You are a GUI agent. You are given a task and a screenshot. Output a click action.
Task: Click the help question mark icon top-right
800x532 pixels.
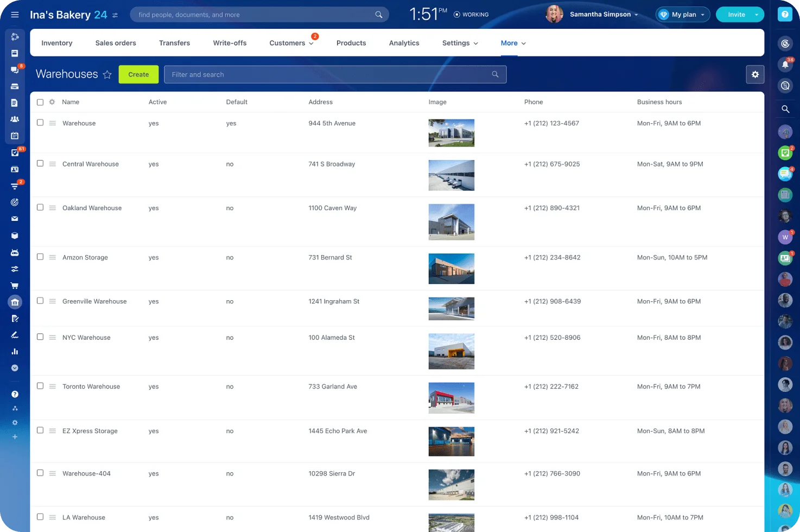click(785, 15)
